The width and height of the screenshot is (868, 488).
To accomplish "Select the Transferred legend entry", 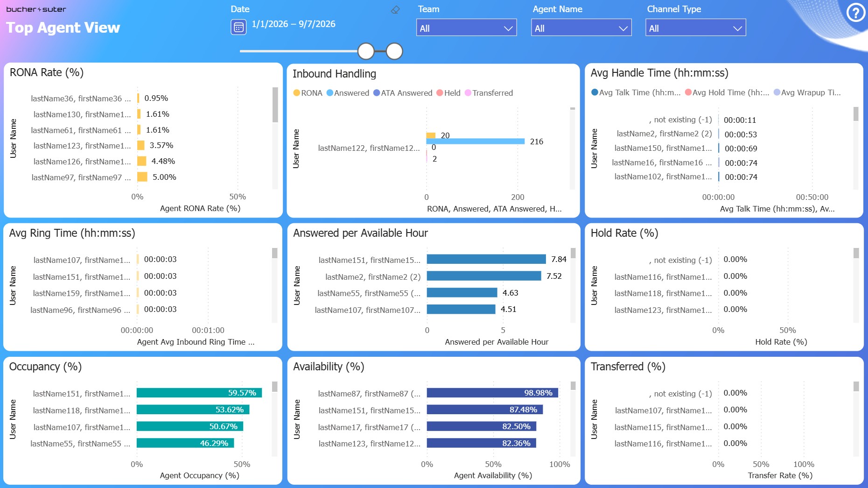I will click(x=489, y=93).
